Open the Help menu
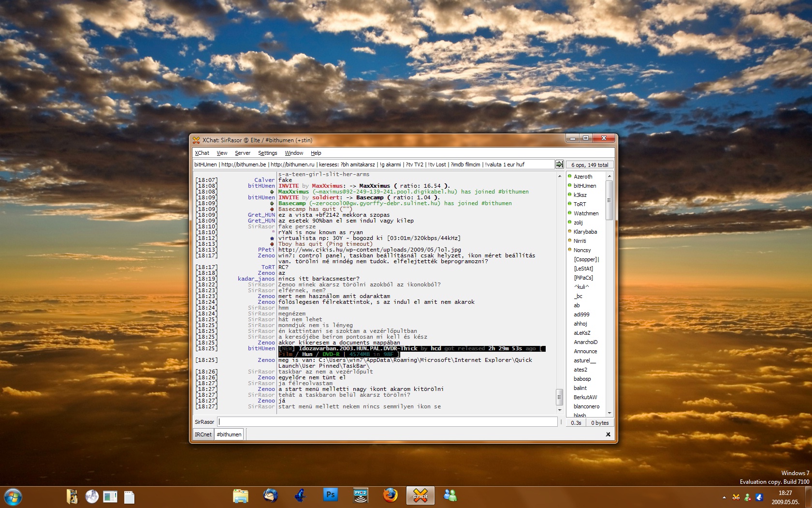Image resolution: width=812 pixels, height=508 pixels. point(316,153)
